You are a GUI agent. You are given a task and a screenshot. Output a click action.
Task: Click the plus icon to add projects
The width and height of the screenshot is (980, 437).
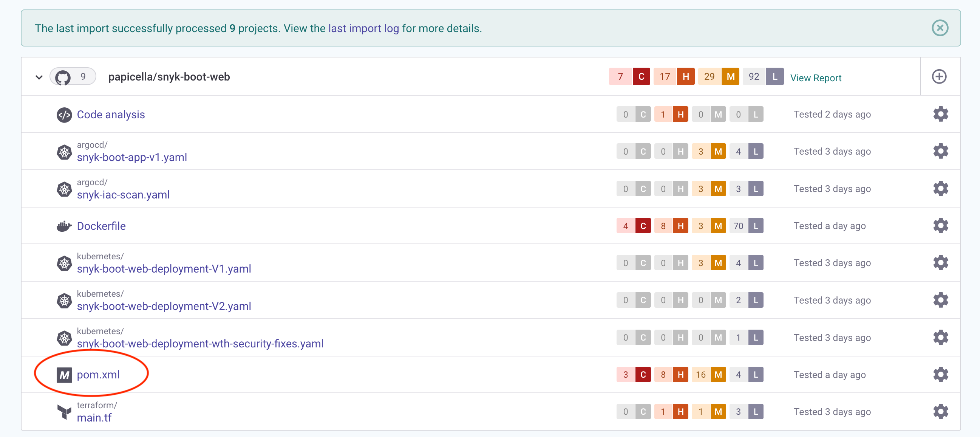coord(938,77)
